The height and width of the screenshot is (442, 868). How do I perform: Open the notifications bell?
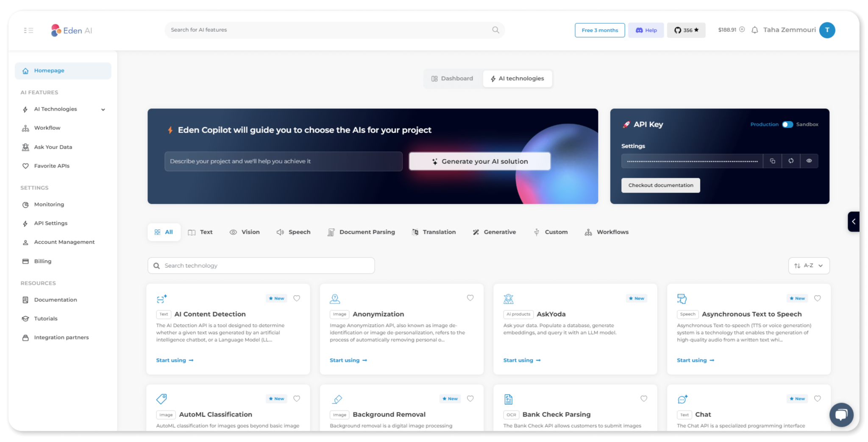coord(755,30)
